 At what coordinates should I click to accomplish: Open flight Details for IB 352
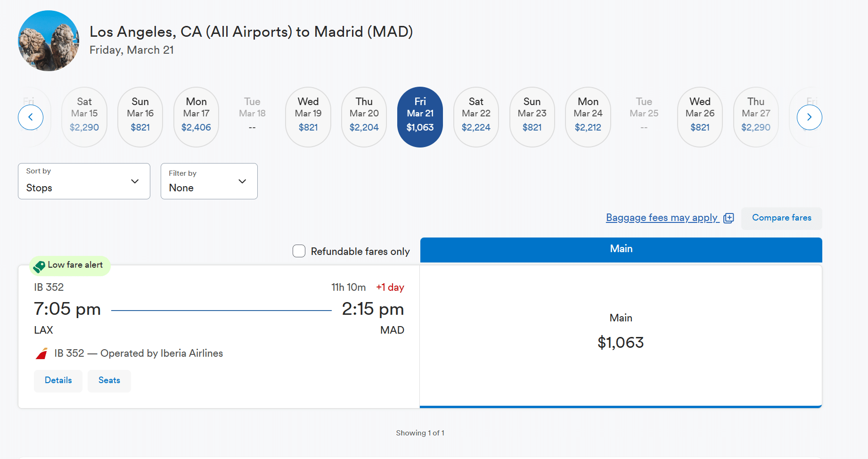point(58,381)
